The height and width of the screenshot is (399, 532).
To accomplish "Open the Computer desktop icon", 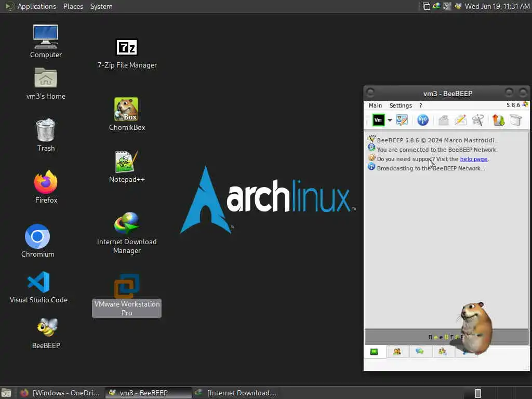I will [x=46, y=41].
